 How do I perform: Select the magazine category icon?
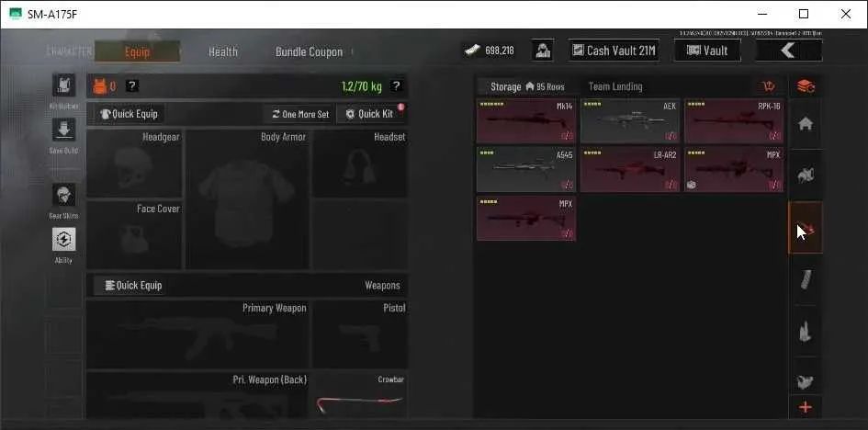tap(806, 279)
